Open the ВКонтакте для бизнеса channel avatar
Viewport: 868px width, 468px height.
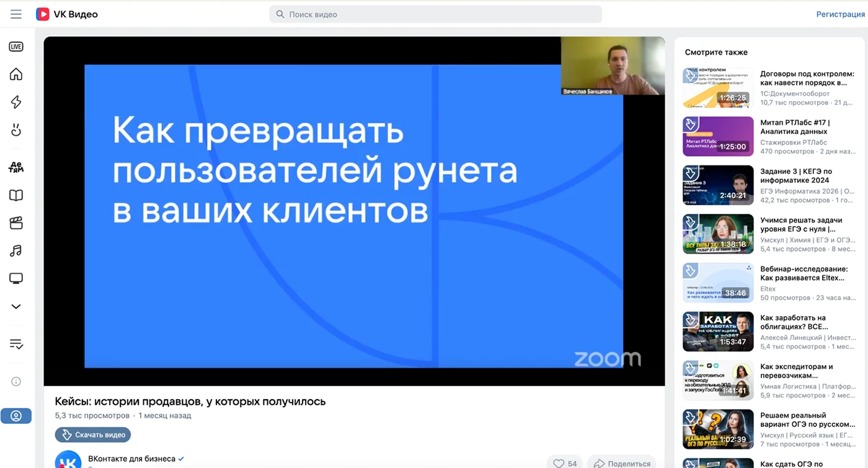pyautogui.click(x=68, y=460)
